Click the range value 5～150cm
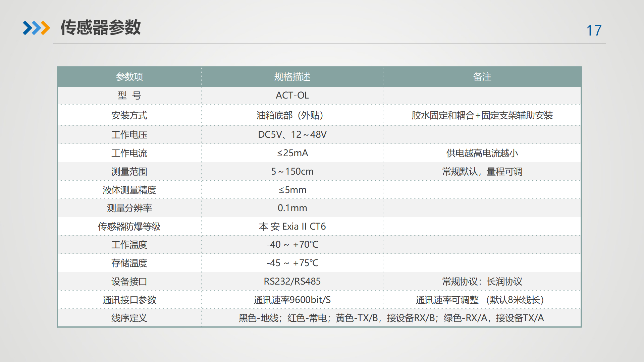644x362 pixels. 292,172
